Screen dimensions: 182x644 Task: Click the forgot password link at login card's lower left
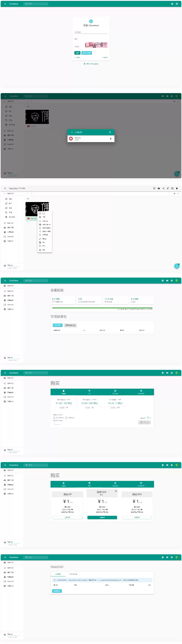coord(77,58)
